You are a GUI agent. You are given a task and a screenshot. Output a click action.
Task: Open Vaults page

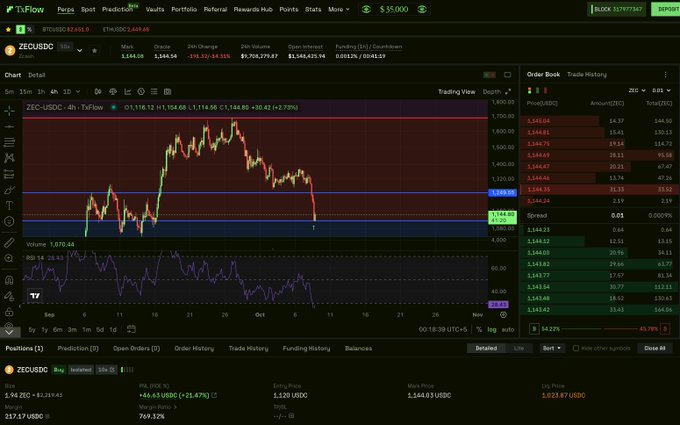tap(155, 9)
